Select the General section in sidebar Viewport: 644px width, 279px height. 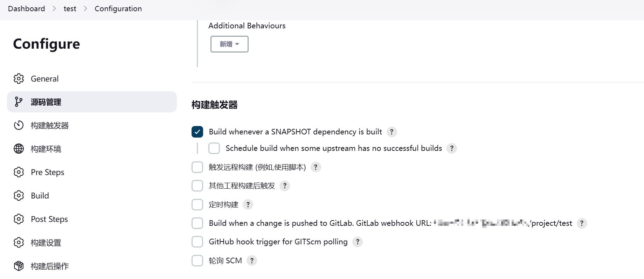[x=44, y=78]
